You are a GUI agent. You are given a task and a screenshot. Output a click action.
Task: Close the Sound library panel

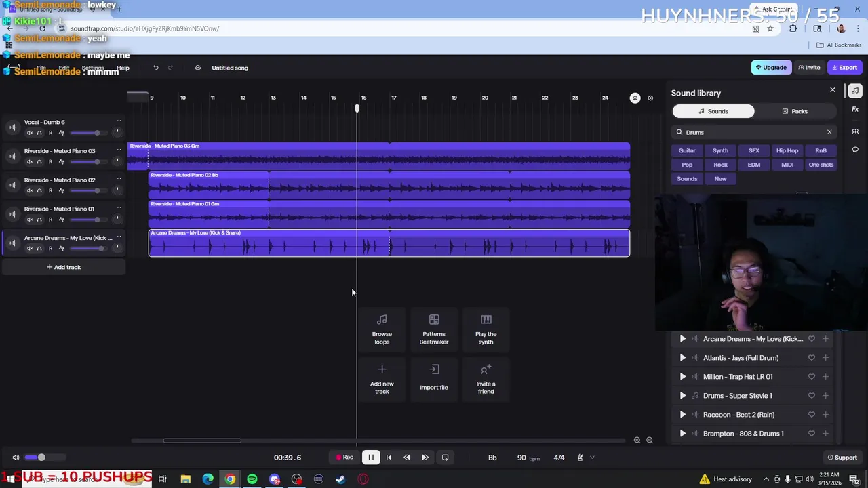pyautogui.click(x=833, y=90)
